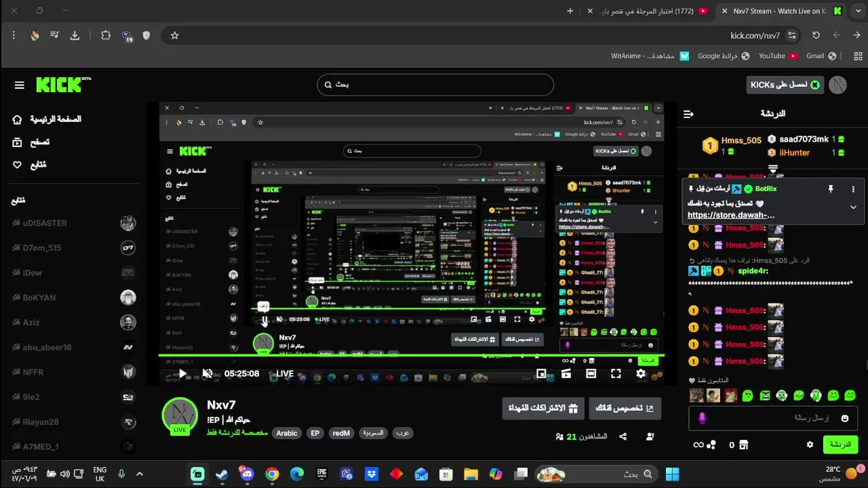This screenshot has width=868, height=488.
Task: Select the Nxv7 Stream browser tab
Action: pyautogui.click(x=781, y=11)
